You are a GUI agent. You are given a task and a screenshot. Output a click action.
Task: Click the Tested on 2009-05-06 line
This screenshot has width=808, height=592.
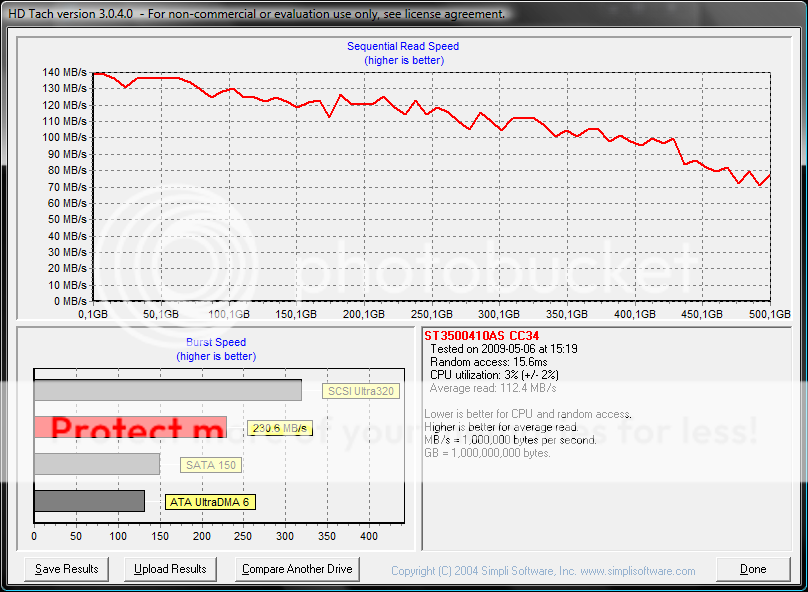pyautogui.click(x=503, y=349)
